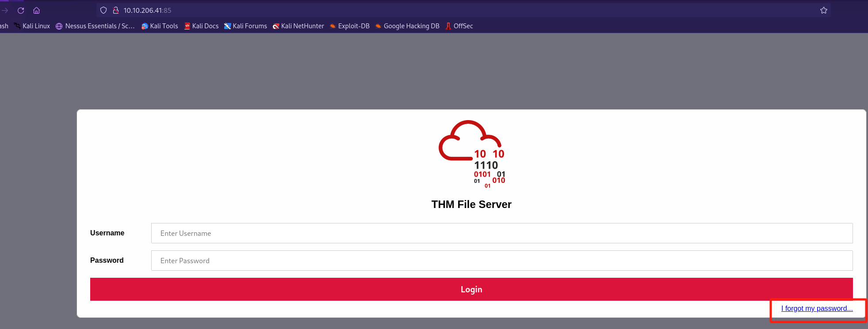Open the Kali Tools bookmark
868x329 pixels.
[160, 26]
